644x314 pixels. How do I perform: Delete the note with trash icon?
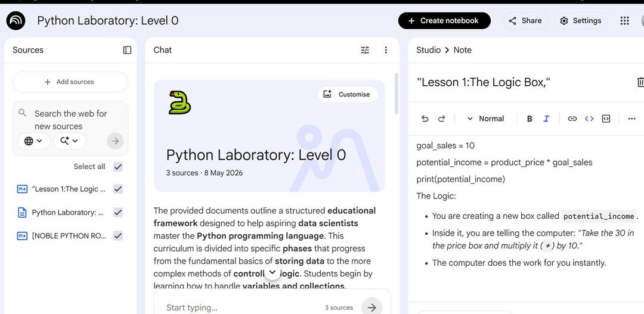[640, 82]
